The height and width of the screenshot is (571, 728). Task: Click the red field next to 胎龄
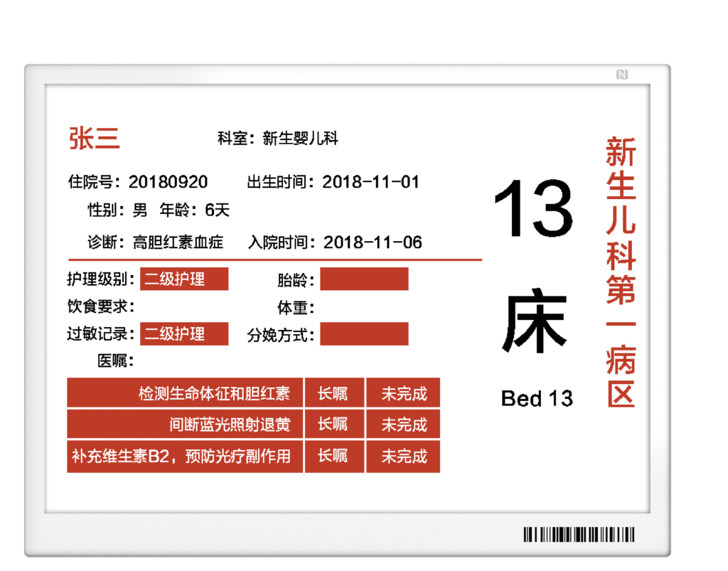pyautogui.click(x=365, y=279)
